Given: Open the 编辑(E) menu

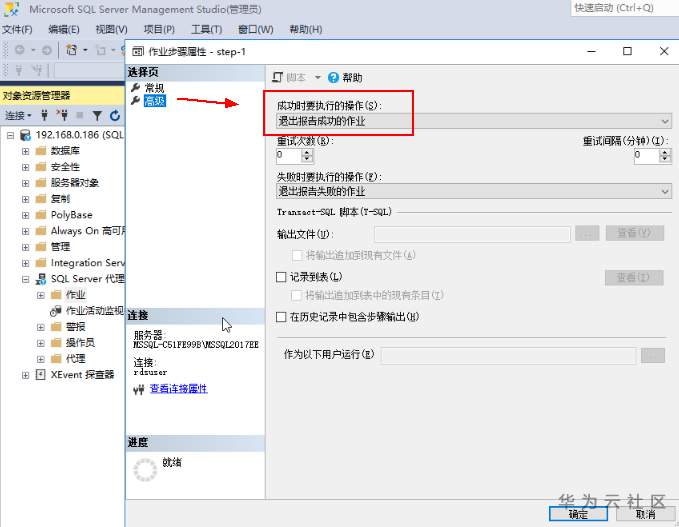Looking at the screenshot, I should (64, 29).
